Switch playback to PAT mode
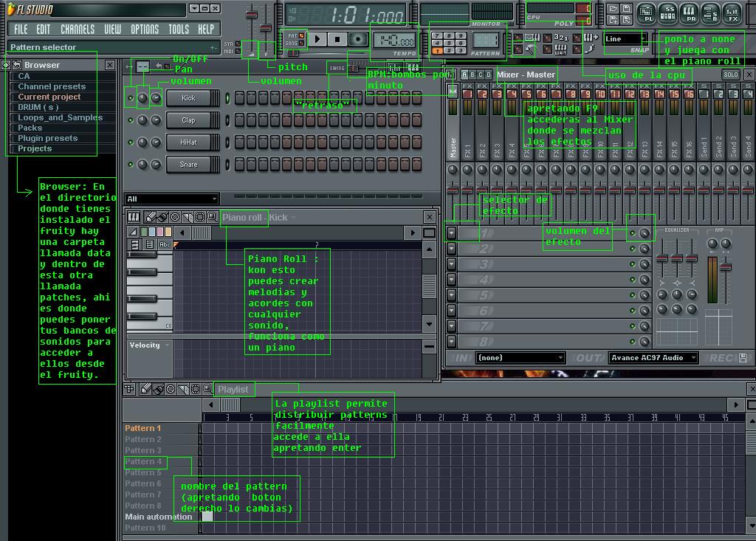This screenshot has height=541, width=756. [301, 35]
